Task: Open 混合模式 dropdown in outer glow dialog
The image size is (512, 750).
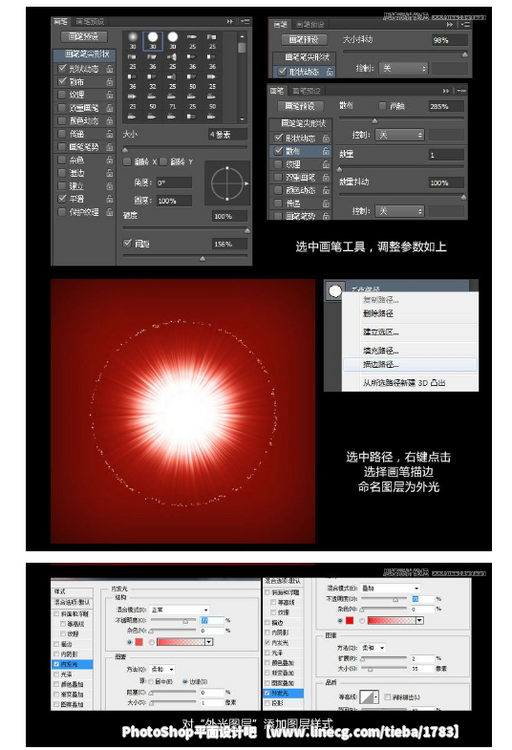Action: (390, 588)
